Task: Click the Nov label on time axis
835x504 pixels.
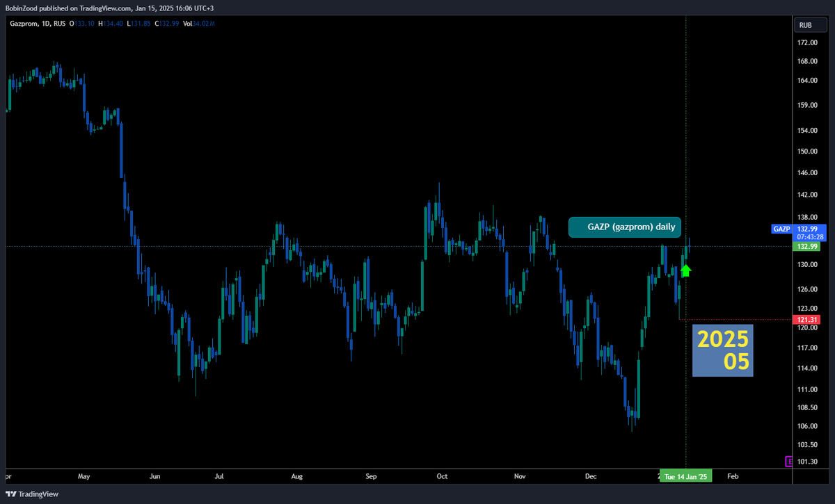Action: [x=520, y=477]
